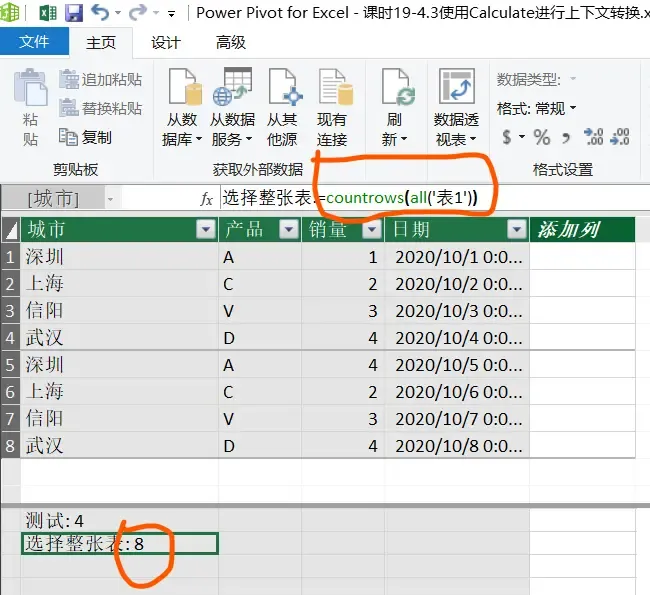This screenshot has height=595, width=650.
Task: Click the fx insert function icon
Action: 206,199
